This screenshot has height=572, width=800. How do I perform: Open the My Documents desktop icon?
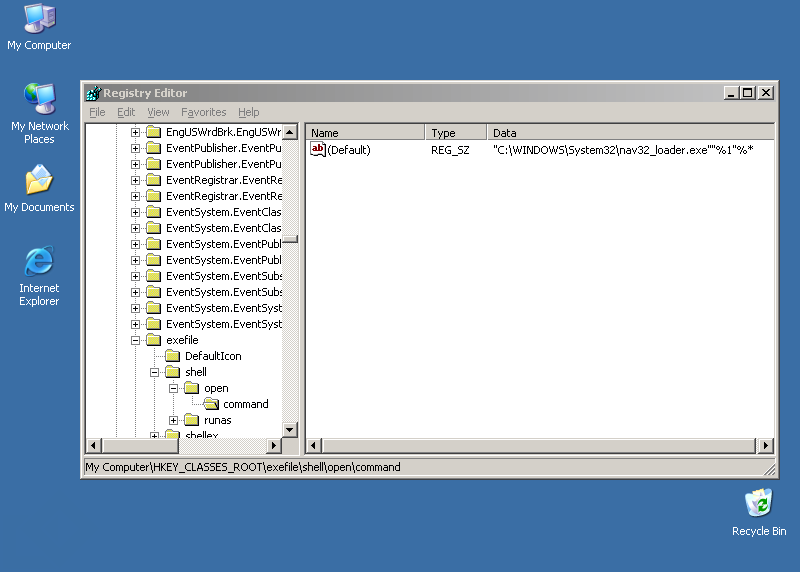39,189
